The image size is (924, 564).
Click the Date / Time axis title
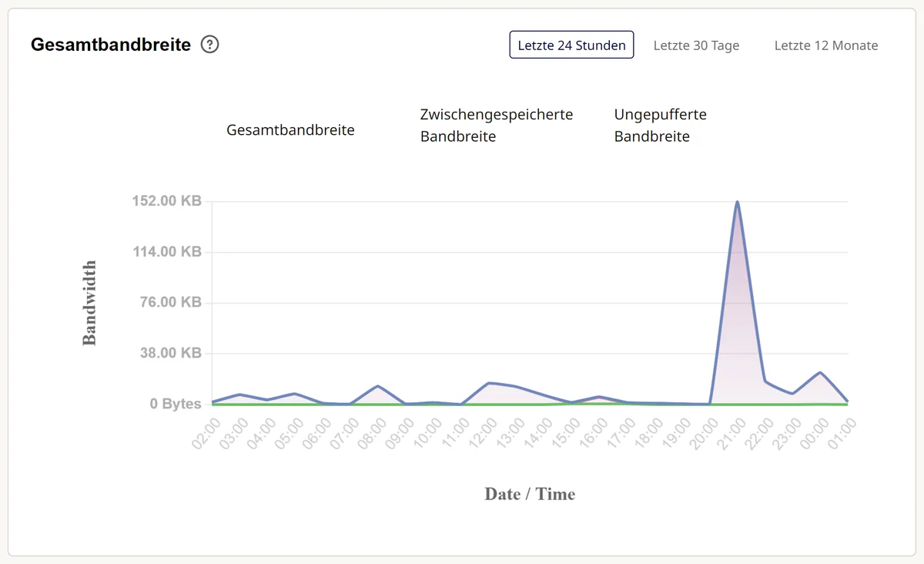pyautogui.click(x=530, y=494)
